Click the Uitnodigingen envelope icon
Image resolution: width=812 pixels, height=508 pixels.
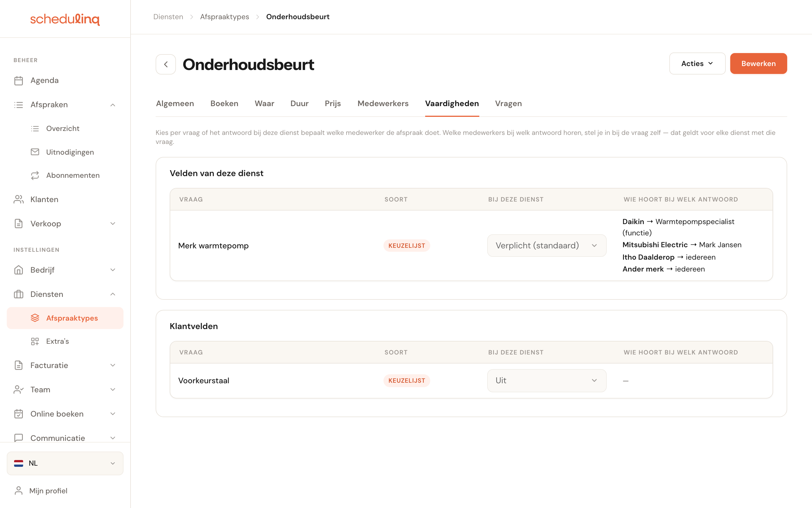35,152
